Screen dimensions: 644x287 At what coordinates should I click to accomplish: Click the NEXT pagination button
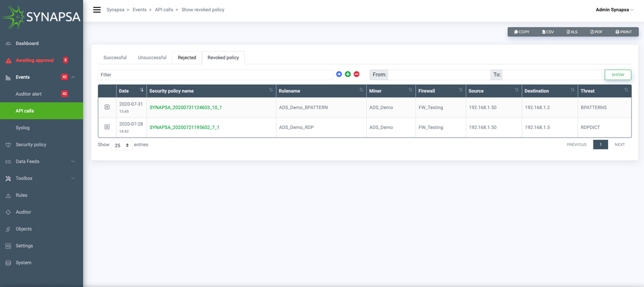(620, 145)
